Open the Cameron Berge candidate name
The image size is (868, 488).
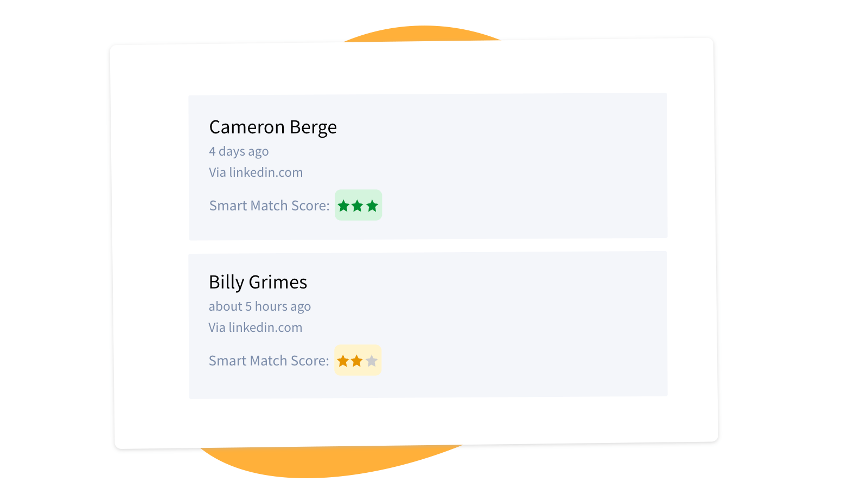click(x=273, y=127)
